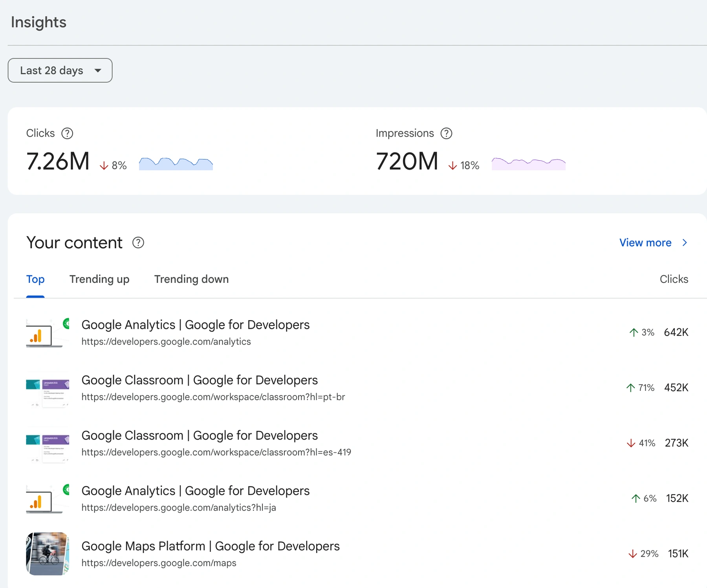Open Google Classroom row with hl=es-419 URL
Viewport: 707px width, 588px height.
click(357, 443)
